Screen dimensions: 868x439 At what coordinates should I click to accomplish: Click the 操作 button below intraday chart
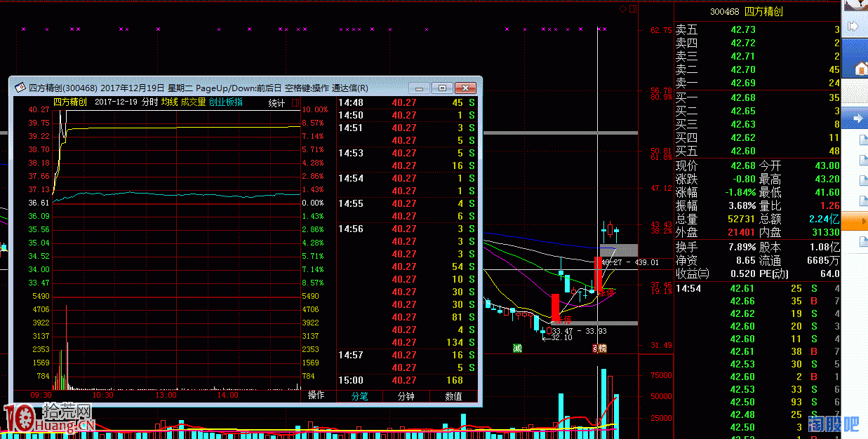pyautogui.click(x=317, y=396)
